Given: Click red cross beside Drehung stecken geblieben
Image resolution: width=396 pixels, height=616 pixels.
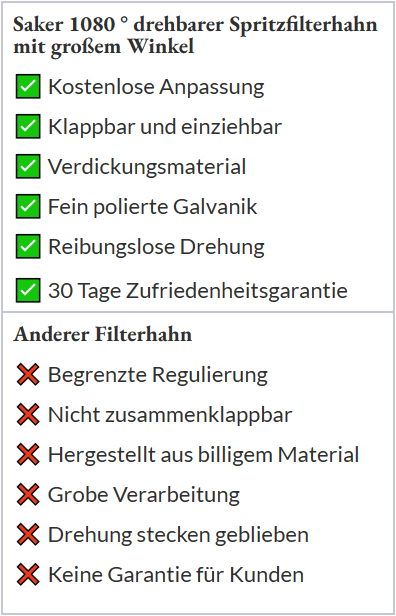Looking at the screenshot, I should click(28, 535).
